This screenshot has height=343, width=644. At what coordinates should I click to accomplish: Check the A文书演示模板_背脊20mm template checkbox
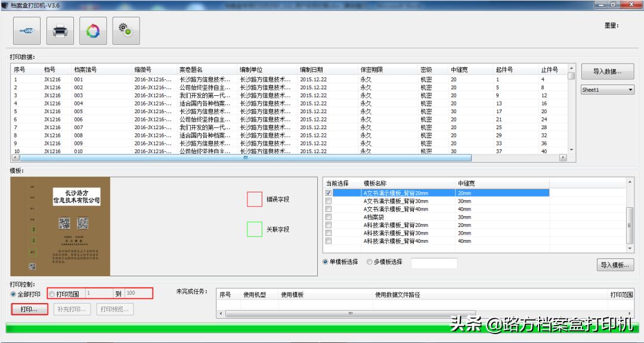[328, 193]
